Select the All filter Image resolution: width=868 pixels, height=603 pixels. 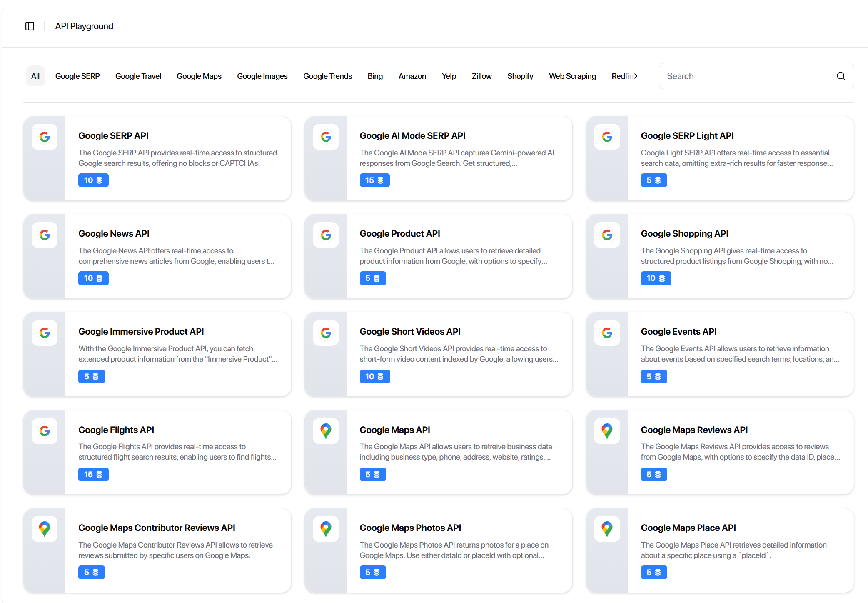(x=35, y=76)
